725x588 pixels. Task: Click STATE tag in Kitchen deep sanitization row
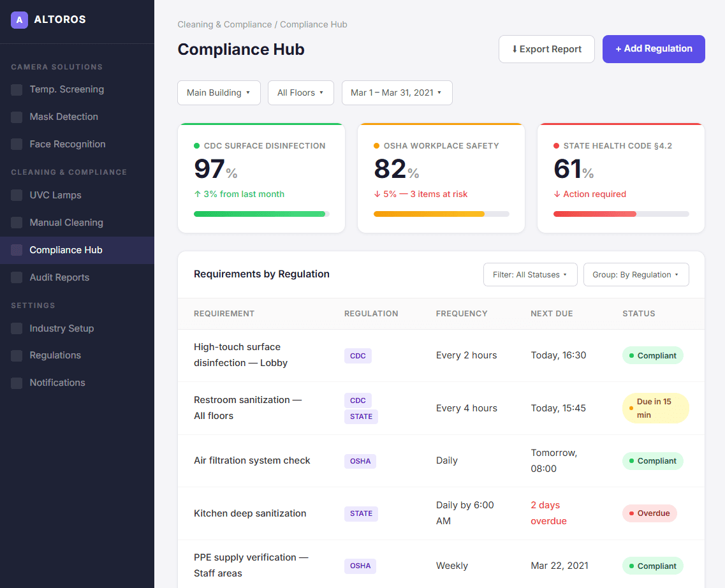(361, 513)
